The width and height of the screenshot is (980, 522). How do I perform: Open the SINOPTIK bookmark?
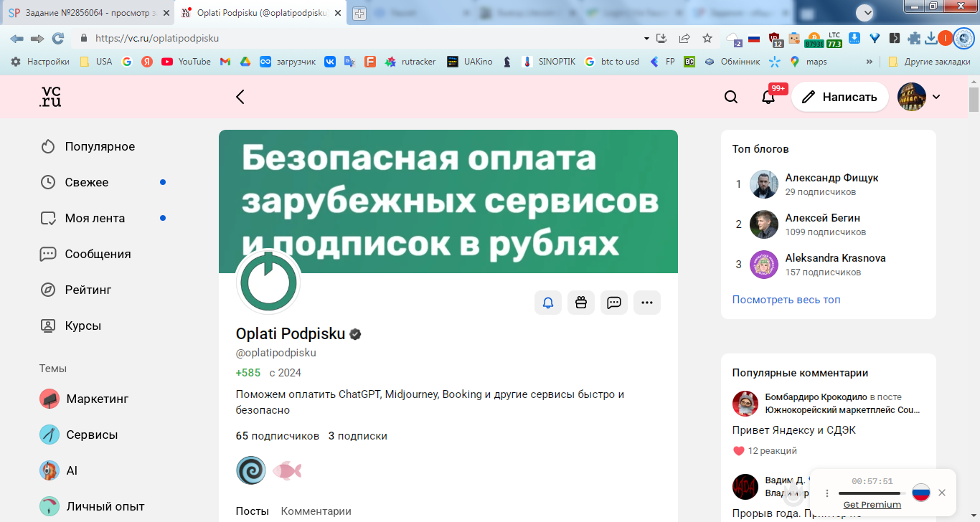[x=549, y=62]
